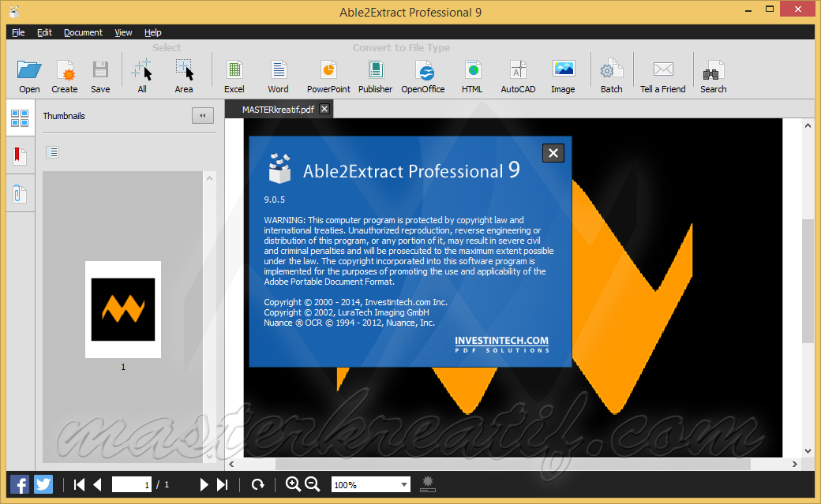Close the MASTERkreatif.pdf tab
Screen dimensions: 821x504
click(324, 109)
